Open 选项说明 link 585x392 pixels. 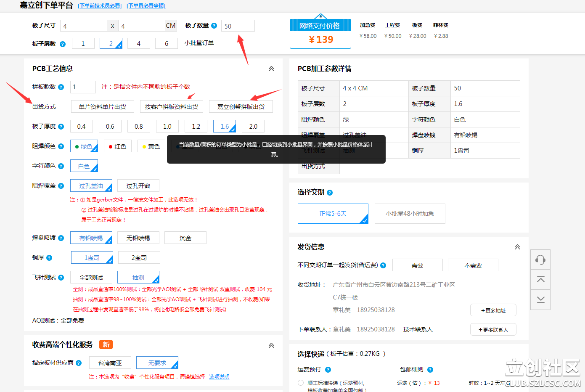pyautogui.click(x=219, y=377)
